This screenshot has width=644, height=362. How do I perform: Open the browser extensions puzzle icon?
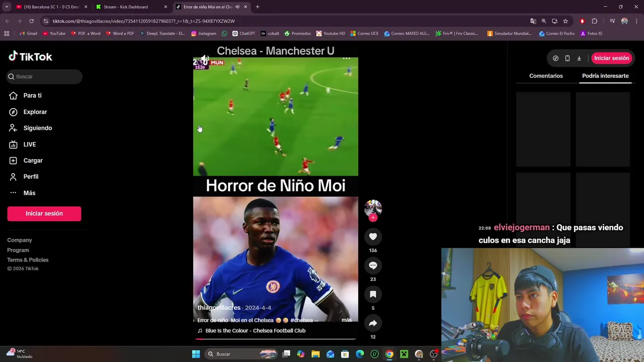(x=595, y=21)
